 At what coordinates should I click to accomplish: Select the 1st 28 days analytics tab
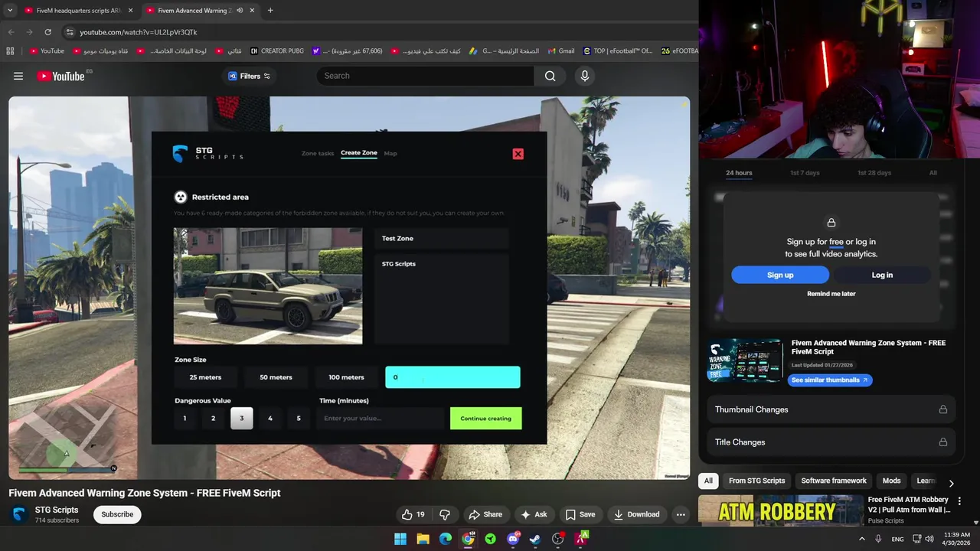click(874, 173)
